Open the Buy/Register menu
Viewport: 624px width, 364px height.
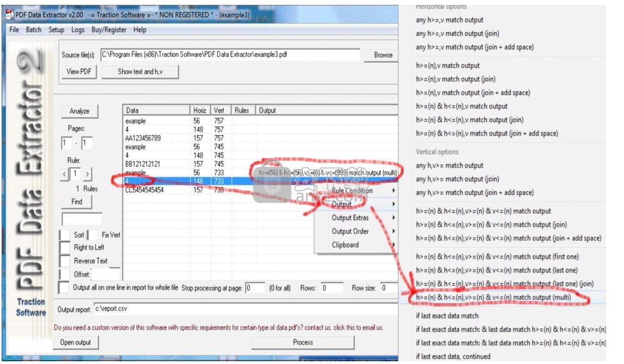(109, 30)
